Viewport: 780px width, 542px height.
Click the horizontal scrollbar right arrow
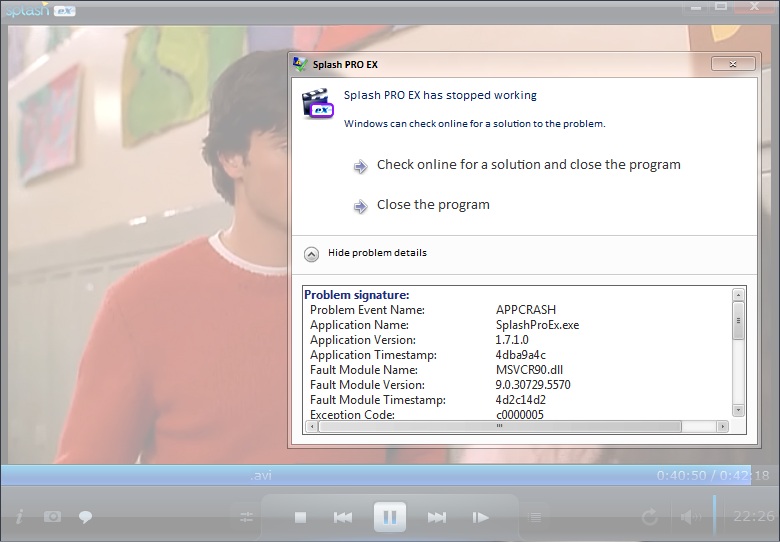pyautogui.click(x=722, y=426)
